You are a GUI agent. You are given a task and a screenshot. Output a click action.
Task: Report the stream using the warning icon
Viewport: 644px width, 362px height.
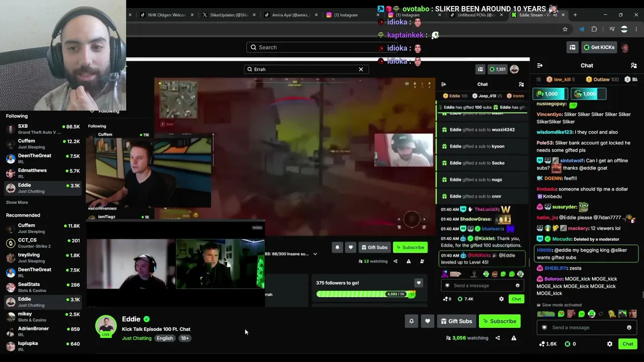pos(514,338)
